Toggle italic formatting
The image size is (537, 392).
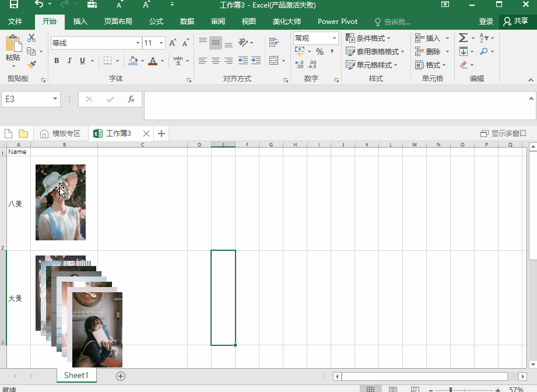pos(69,61)
